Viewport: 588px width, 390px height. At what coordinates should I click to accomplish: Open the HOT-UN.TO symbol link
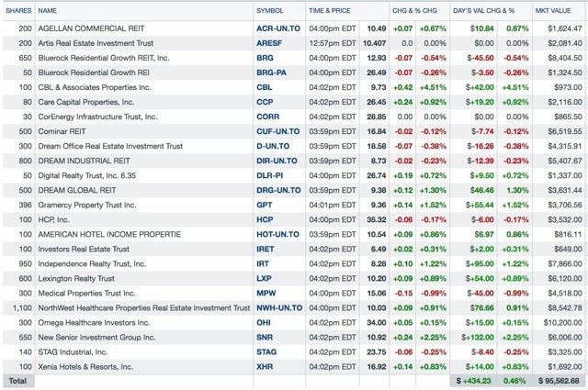click(277, 235)
